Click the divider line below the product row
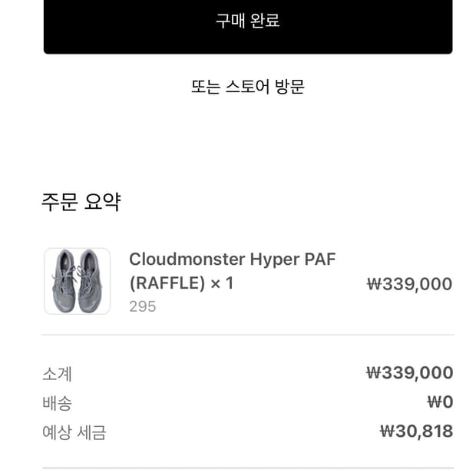This screenshot has height=476, width=476. pos(247,335)
